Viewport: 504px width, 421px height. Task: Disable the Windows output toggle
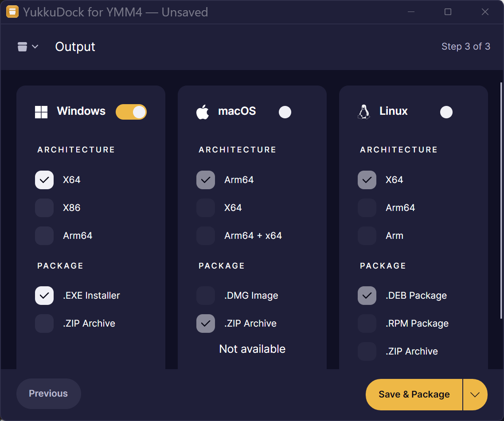(x=131, y=112)
